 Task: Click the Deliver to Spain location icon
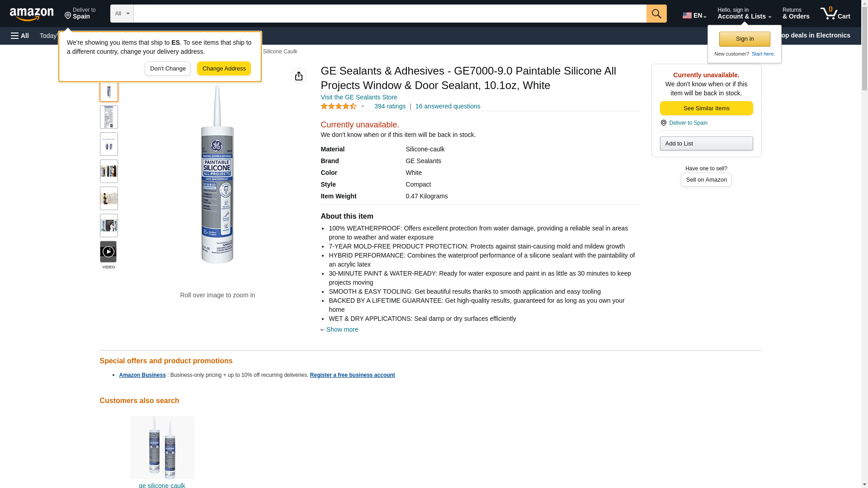pos(663,123)
